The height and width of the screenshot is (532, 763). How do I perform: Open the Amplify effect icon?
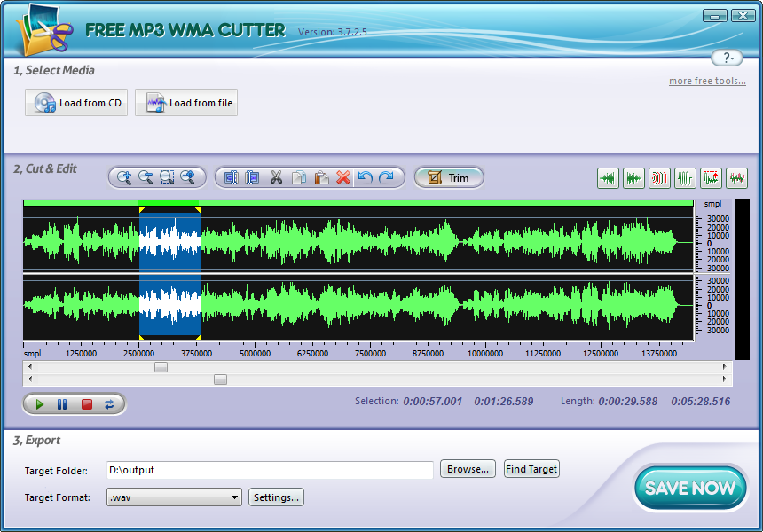(x=684, y=177)
